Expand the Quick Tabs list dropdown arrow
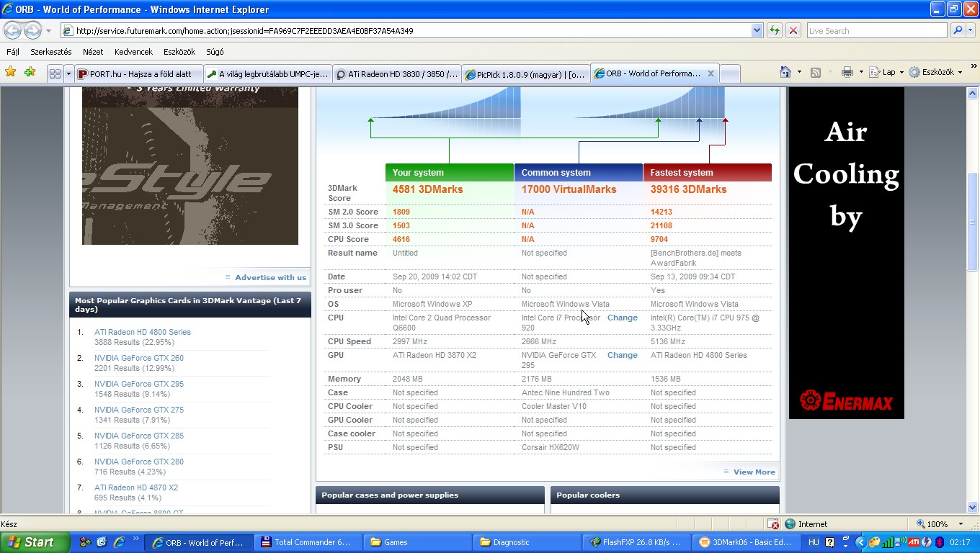 click(68, 73)
